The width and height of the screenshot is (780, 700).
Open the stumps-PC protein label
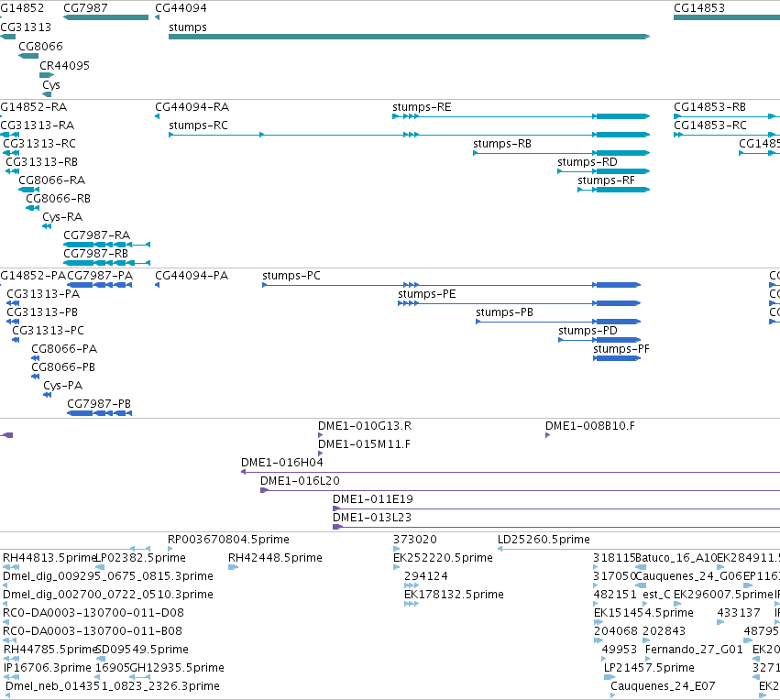(291, 276)
